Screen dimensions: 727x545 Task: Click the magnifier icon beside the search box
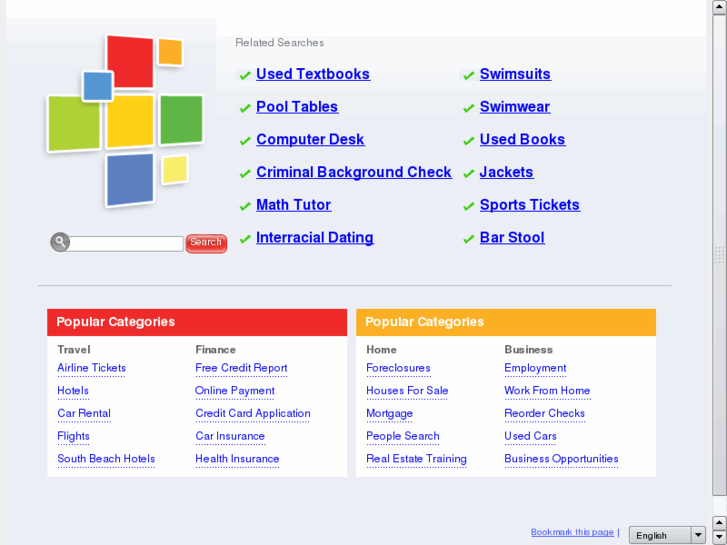point(60,242)
